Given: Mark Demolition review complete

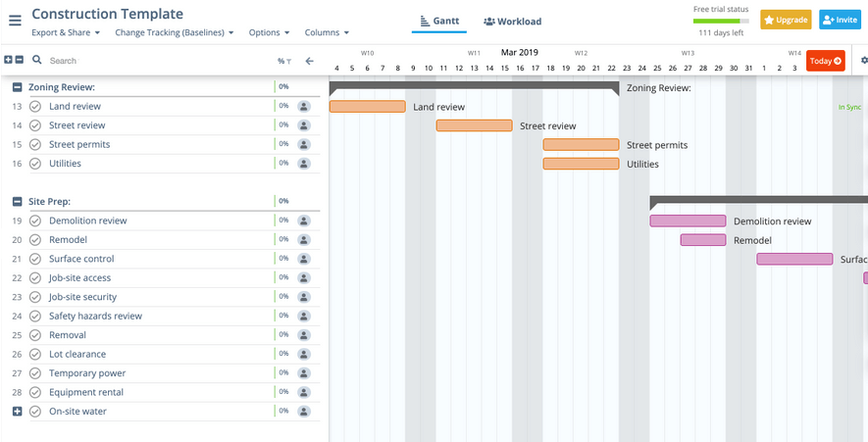Looking at the screenshot, I should (x=35, y=221).
